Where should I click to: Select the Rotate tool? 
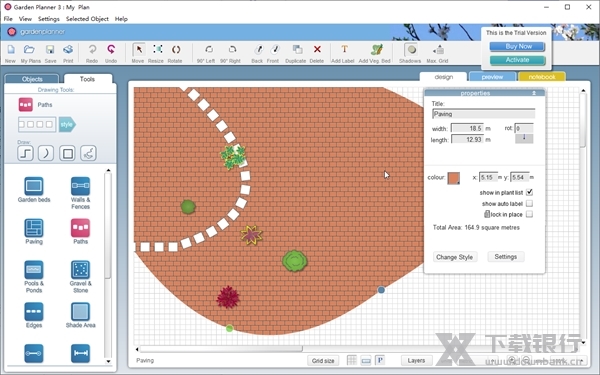coord(176,49)
